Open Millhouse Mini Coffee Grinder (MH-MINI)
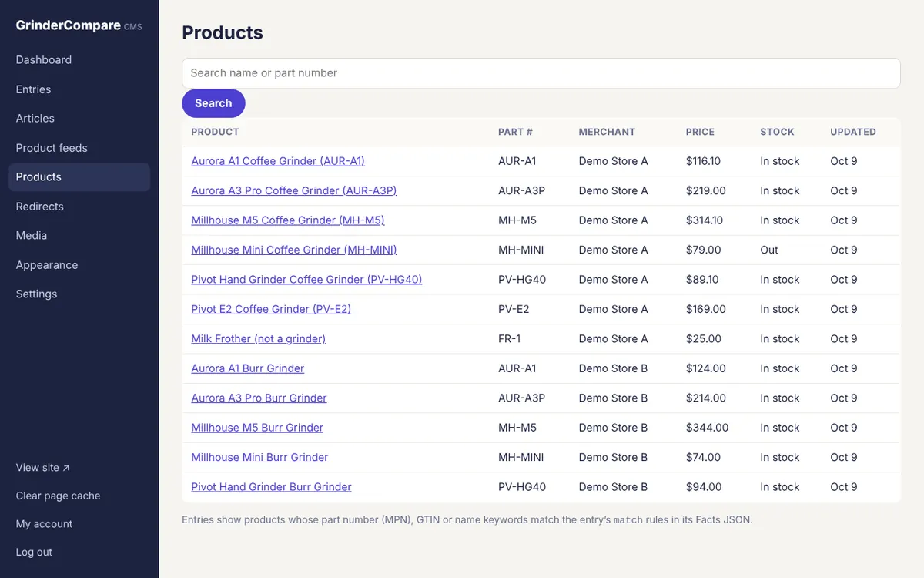 [x=294, y=250]
